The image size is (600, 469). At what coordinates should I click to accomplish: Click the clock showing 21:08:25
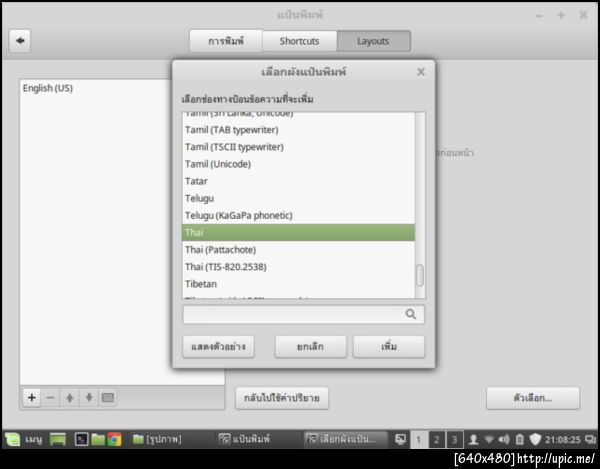point(562,440)
